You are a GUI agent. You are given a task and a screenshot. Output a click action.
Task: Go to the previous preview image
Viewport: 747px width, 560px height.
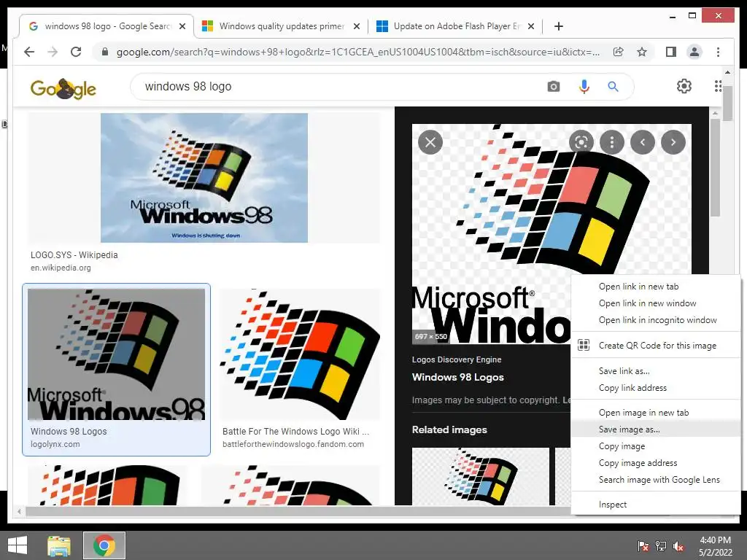(642, 142)
